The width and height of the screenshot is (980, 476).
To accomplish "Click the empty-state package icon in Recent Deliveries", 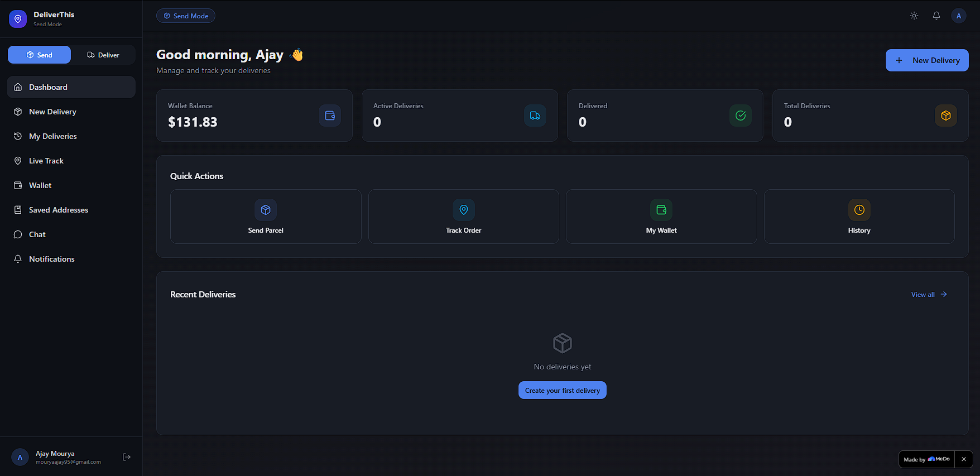I will [x=563, y=343].
